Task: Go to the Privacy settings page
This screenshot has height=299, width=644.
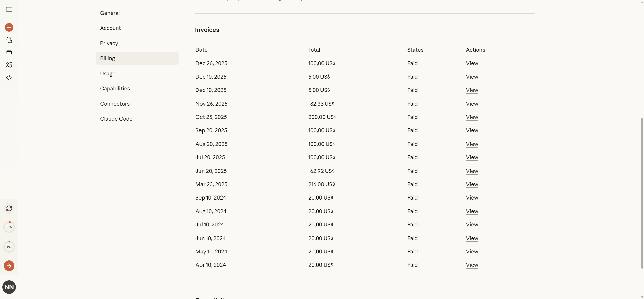Action: (109, 43)
